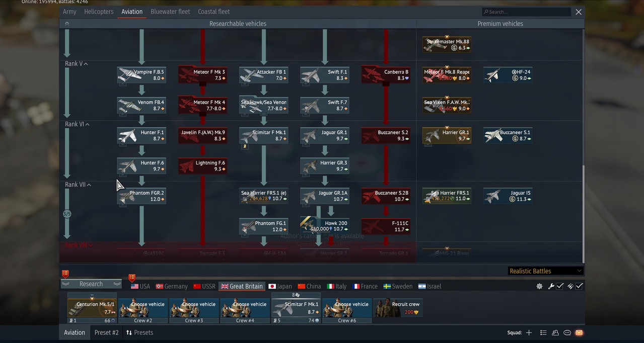The height and width of the screenshot is (343, 644).
Task: Select the Attacker FB 1 card
Action: click(x=264, y=75)
